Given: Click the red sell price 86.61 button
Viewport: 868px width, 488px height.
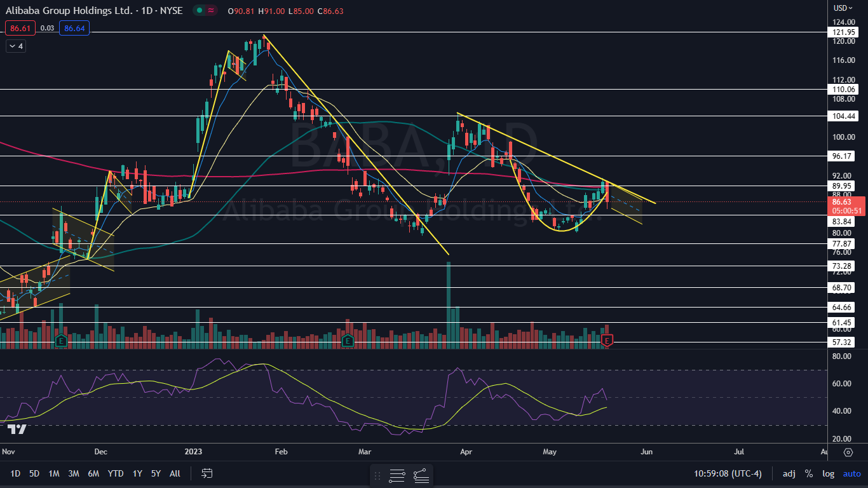Looking at the screenshot, I should [20, 28].
